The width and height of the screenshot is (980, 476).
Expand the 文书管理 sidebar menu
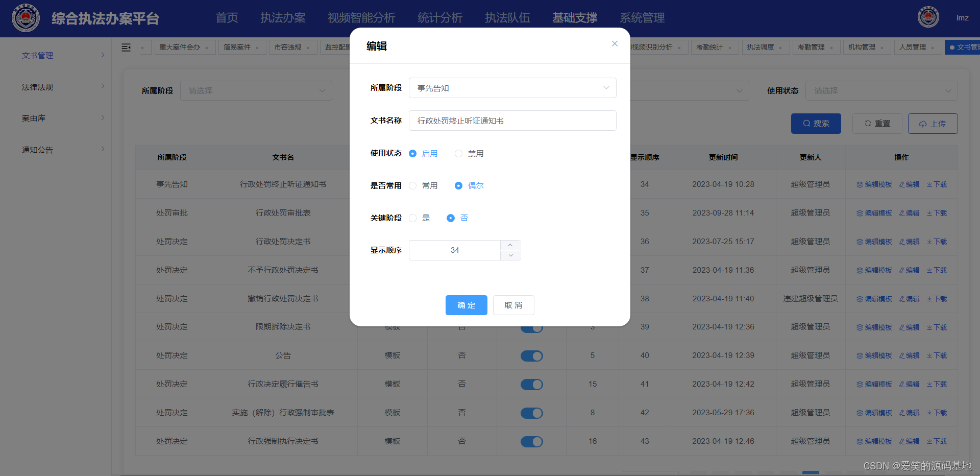click(x=56, y=55)
